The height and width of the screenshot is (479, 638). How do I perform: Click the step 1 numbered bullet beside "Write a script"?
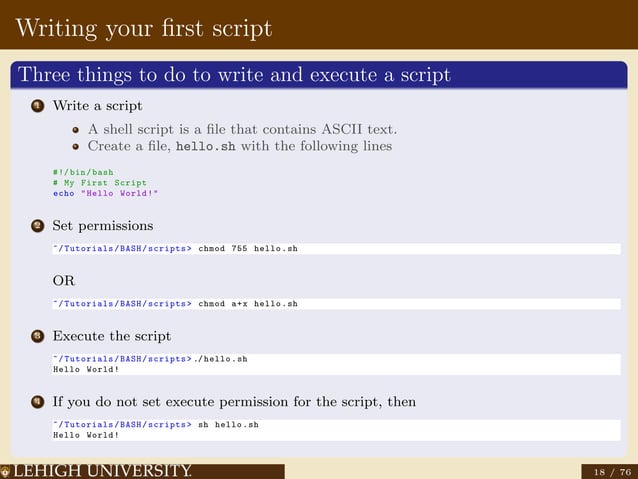pyautogui.click(x=38, y=106)
